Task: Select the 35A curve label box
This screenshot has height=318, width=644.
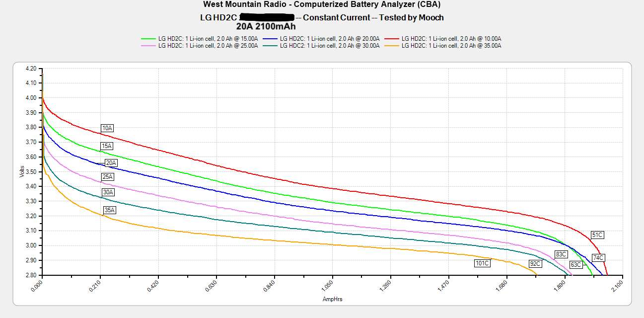Action: (110, 210)
